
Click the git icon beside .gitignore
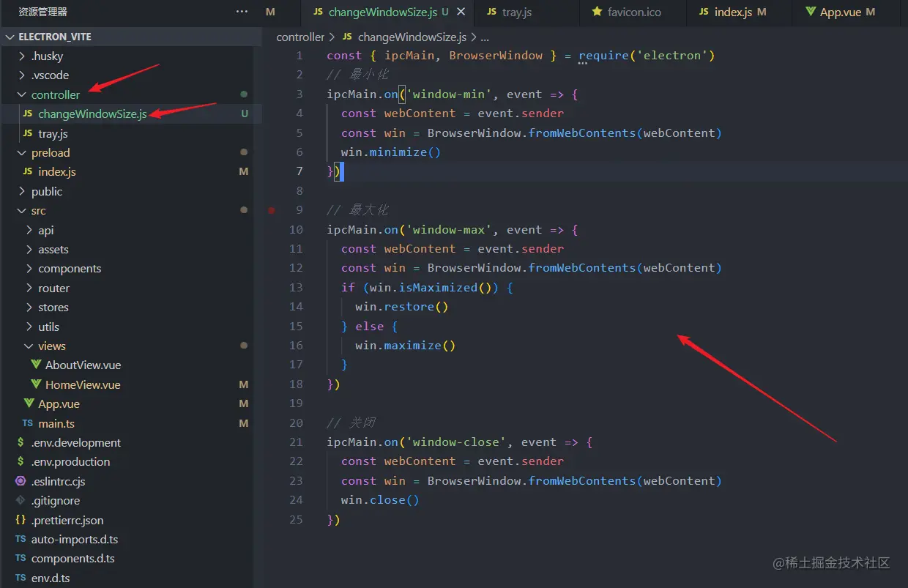click(21, 500)
